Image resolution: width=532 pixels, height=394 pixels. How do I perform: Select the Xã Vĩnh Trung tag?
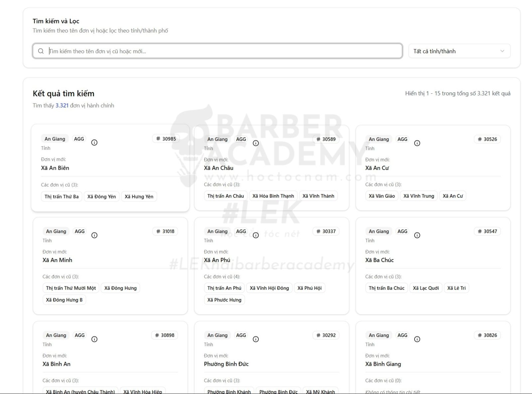(x=419, y=196)
